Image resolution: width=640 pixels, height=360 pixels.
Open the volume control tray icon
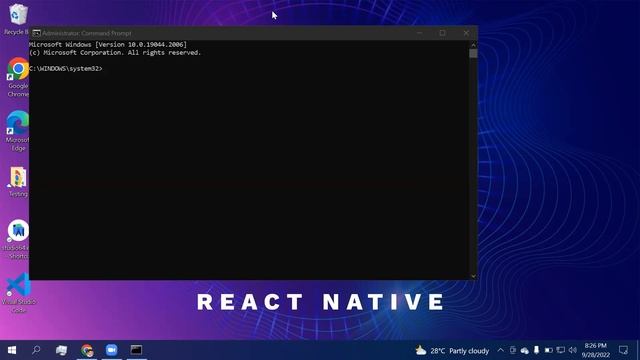pos(573,350)
